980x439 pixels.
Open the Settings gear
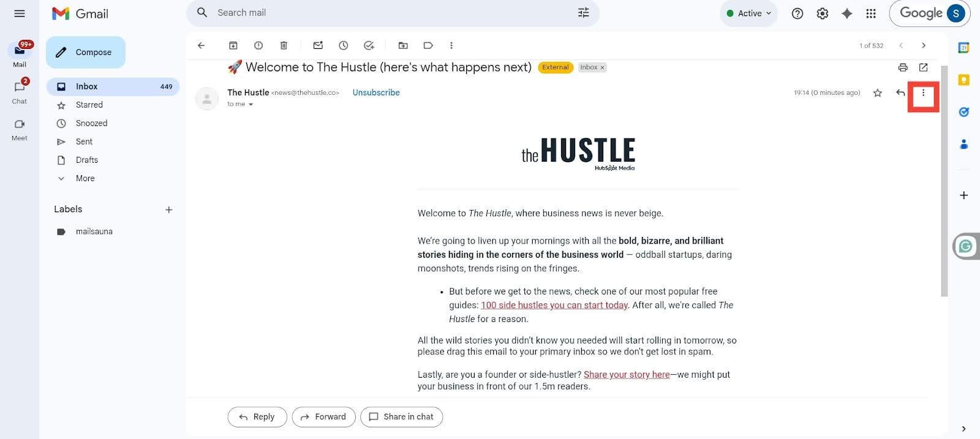823,13
